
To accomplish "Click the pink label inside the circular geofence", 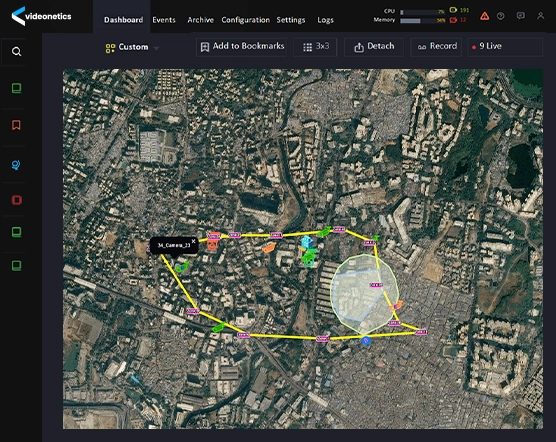I will (376, 285).
